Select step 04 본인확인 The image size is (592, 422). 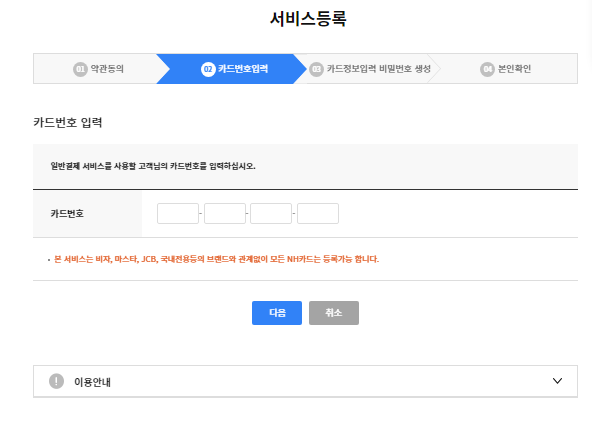pyautogui.click(x=505, y=69)
